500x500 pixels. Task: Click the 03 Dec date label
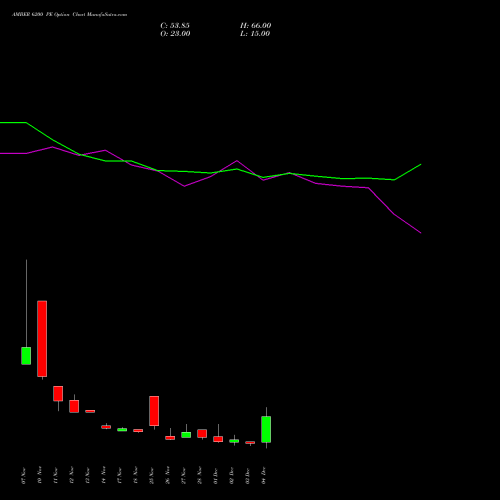pos(248,476)
